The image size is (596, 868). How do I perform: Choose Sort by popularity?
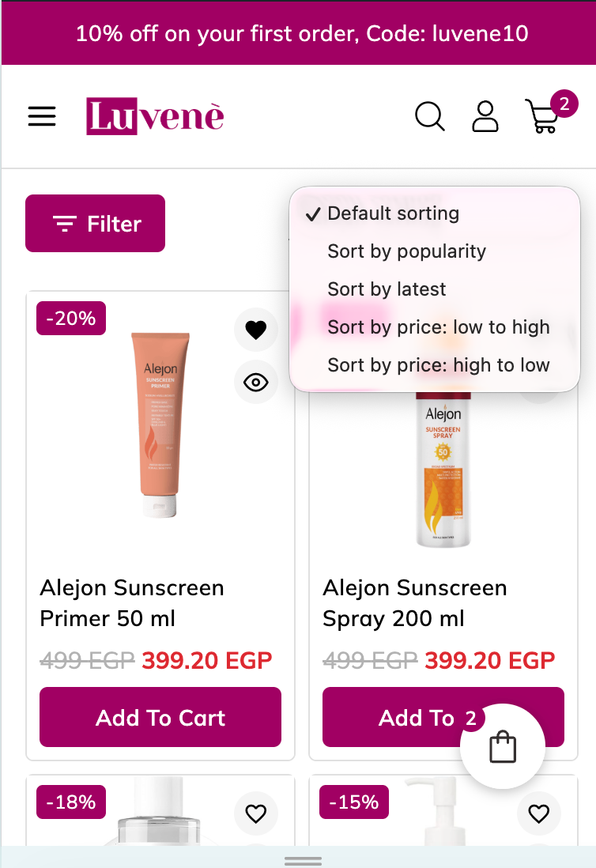click(x=406, y=251)
